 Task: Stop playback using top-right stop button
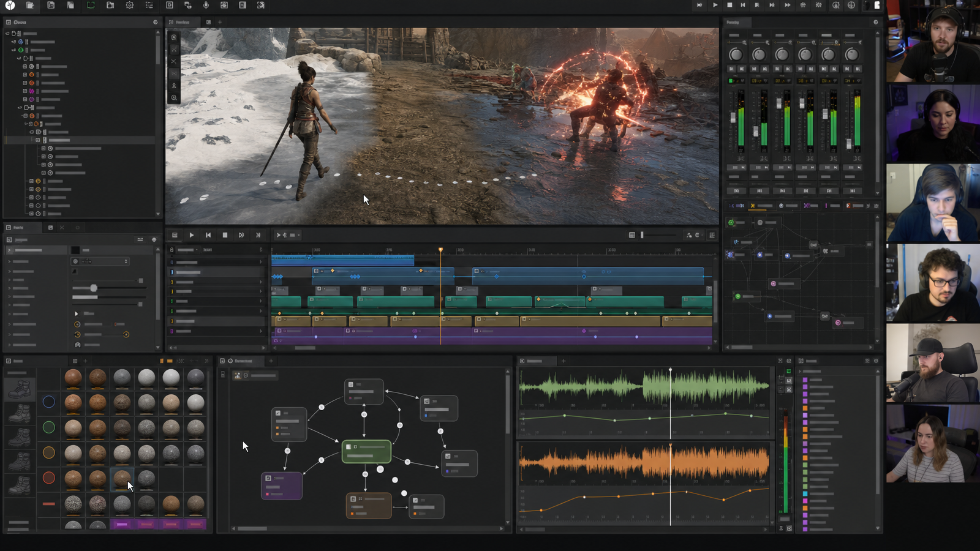729,5
